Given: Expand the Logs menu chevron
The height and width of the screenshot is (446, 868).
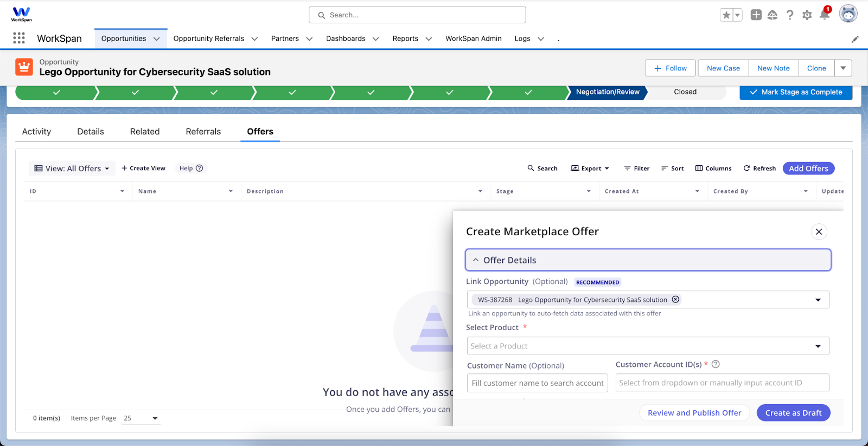Looking at the screenshot, I should click(541, 39).
